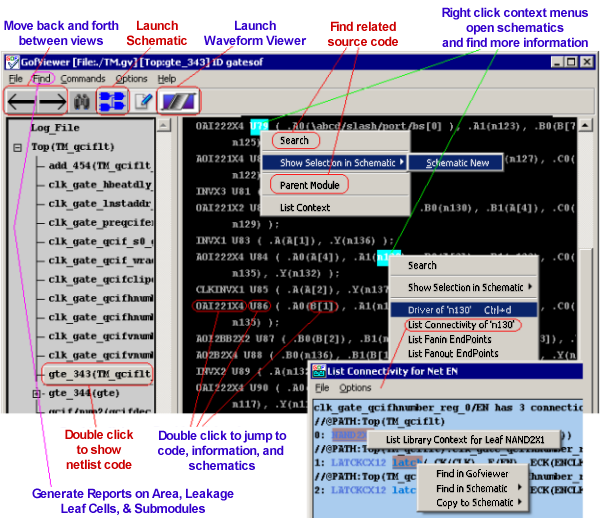Open the Find menu

41,78
